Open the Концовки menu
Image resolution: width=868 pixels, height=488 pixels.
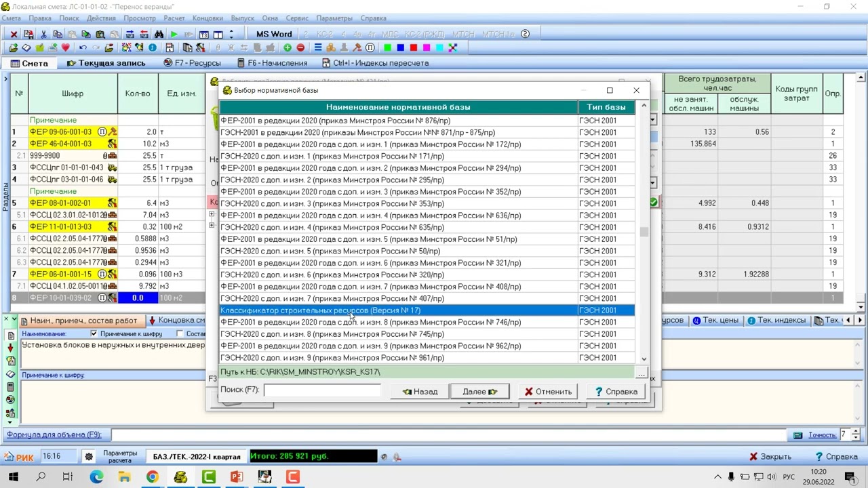[x=208, y=18]
